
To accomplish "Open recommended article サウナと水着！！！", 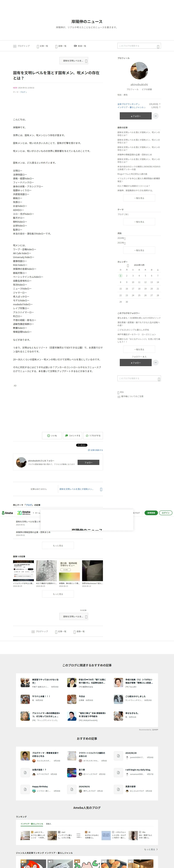I will click(x=40, y=699).
